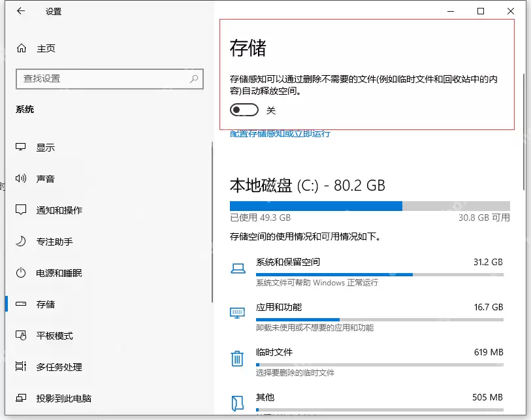Click the back arrow to return

coord(20,11)
